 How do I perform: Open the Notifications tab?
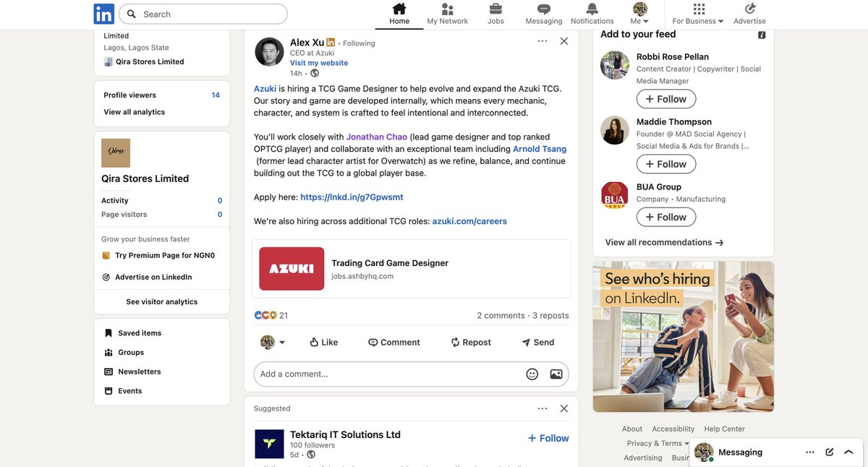click(x=592, y=14)
